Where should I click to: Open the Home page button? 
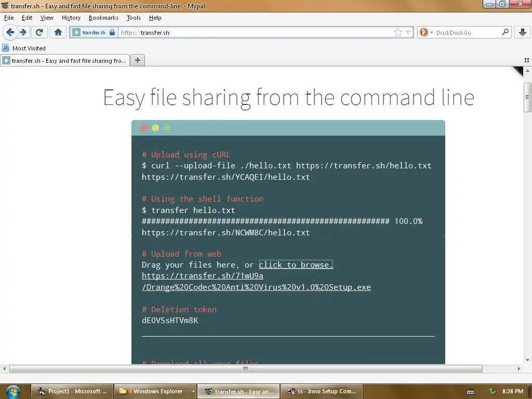58,32
